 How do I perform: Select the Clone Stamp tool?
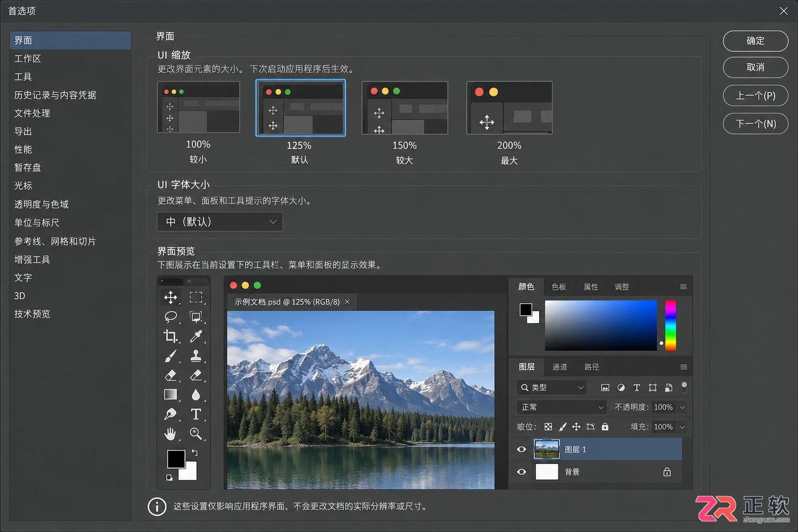[x=196, y=356]
